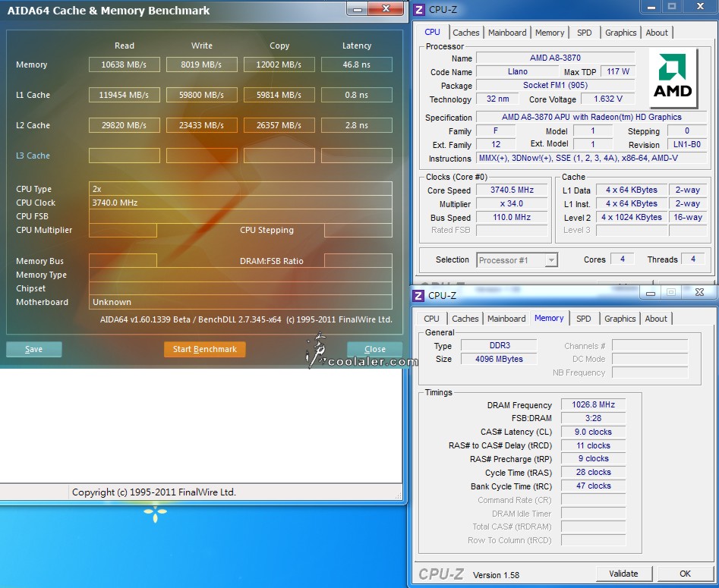Click the CPU-Z icon in the memory window title bar
The width and height of the screenshot is (719, 588).
(x=418, y=296)
